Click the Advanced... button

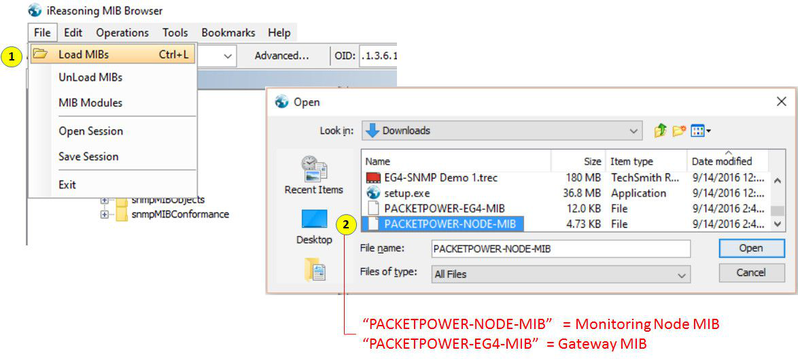(281, 55)
